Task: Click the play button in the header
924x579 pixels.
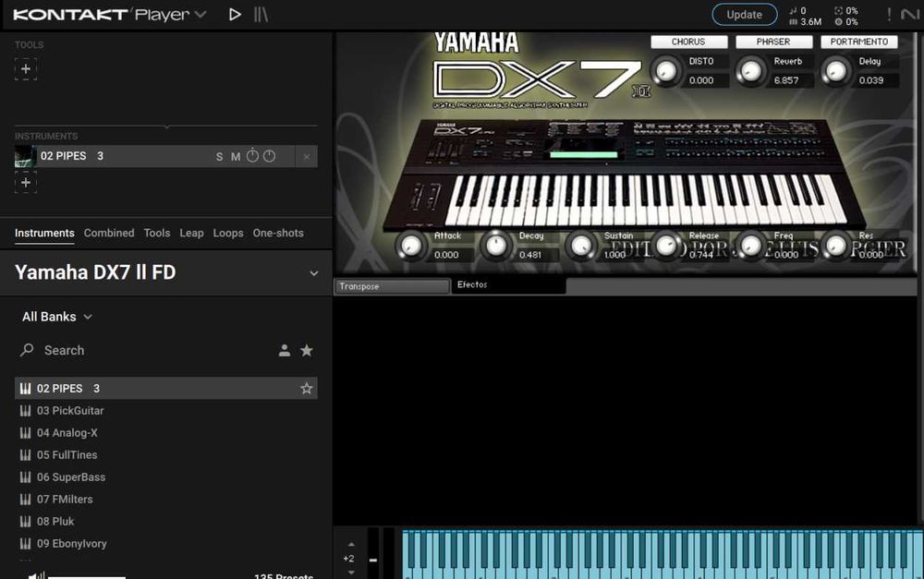Action: tap(235, 14)
